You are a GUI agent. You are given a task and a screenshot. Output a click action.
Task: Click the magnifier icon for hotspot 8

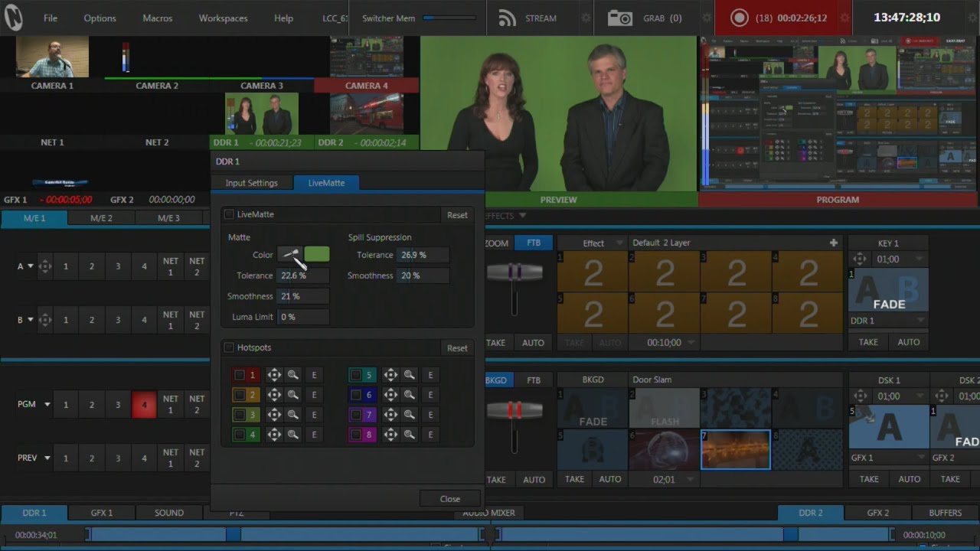410,435
